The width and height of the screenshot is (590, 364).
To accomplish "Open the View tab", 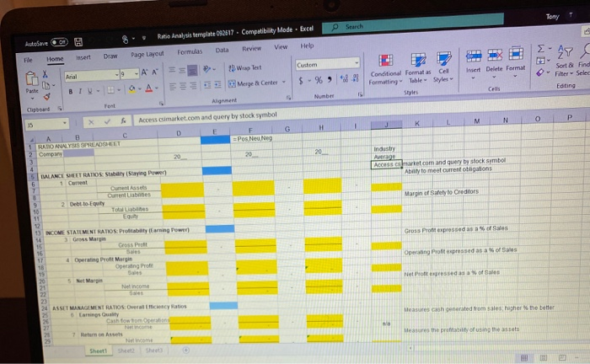I will tap(281, 47).
